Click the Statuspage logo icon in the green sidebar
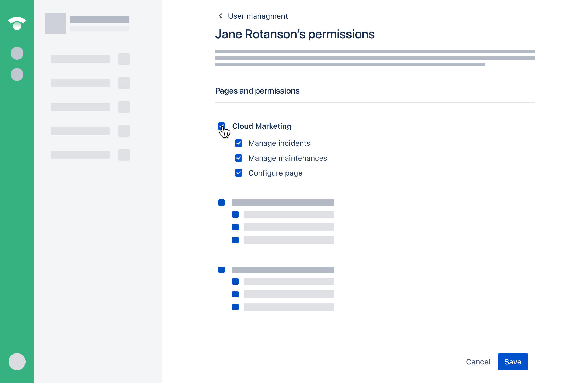 coord(17,23)
